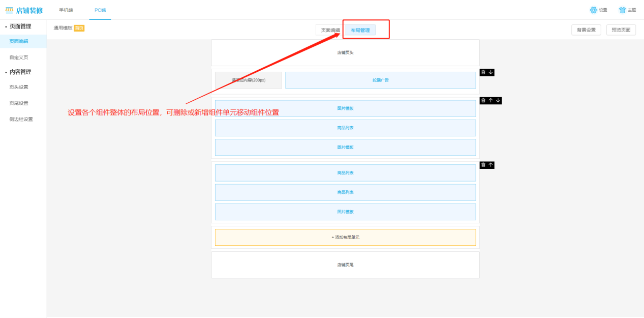
Task: Delete the first layout unit with trash icon
Action: [483, 72]
